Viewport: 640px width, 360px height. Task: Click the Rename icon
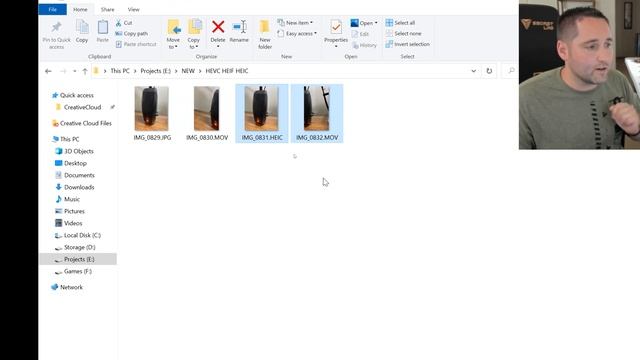[239, 27]
